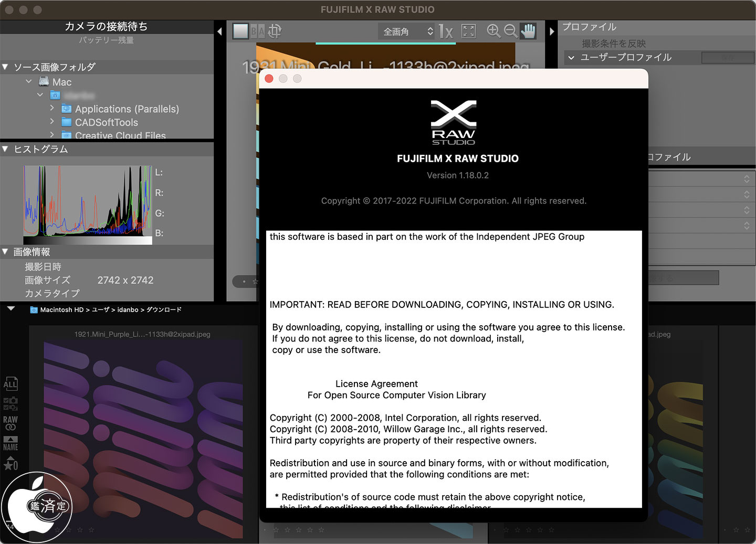The height and width of the screenshot is (544, 756).
Task: Open the 全画角 view dropdown
Action: pyautogui.click(x=407, y=31)
